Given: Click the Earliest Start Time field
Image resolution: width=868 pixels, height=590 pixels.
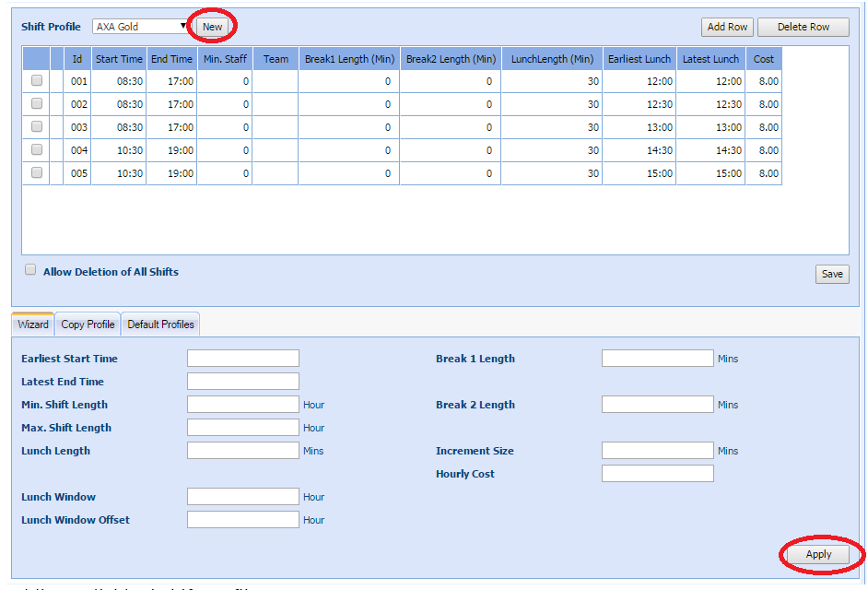Looking at the screenshot, I should click(242, 359).
